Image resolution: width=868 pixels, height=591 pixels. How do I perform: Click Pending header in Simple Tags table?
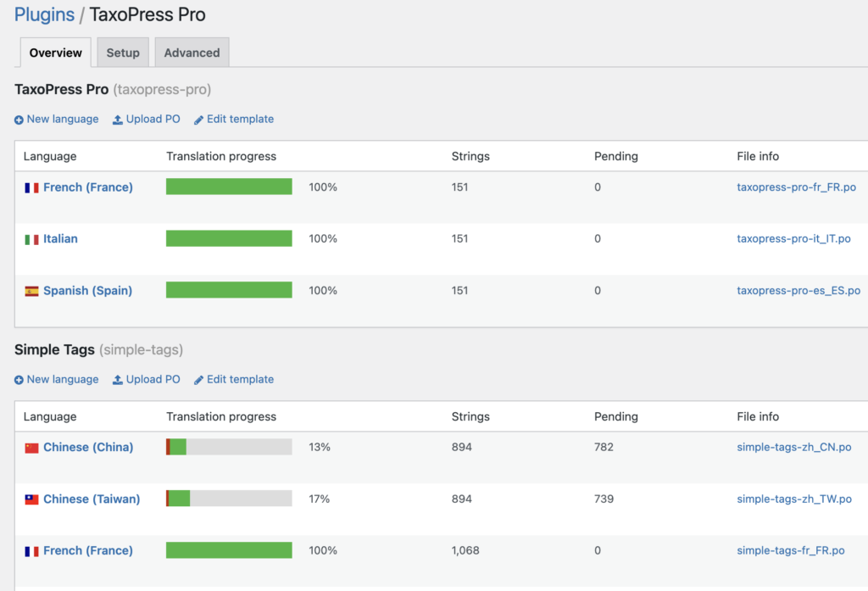pos(615,416)
